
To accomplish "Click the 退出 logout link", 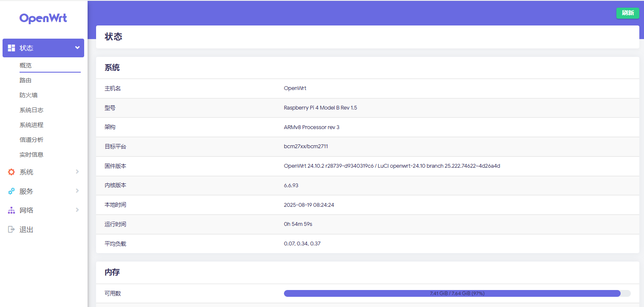I will [x=26, y=229].
